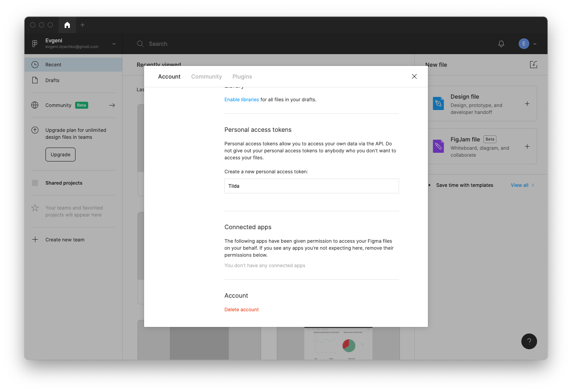Open notifications bell

501,44
